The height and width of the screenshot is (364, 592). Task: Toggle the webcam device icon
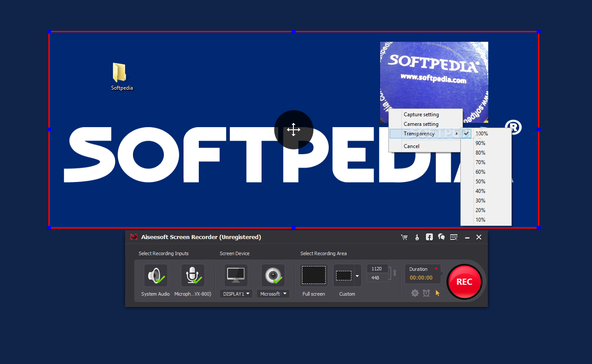pos(273,275)
